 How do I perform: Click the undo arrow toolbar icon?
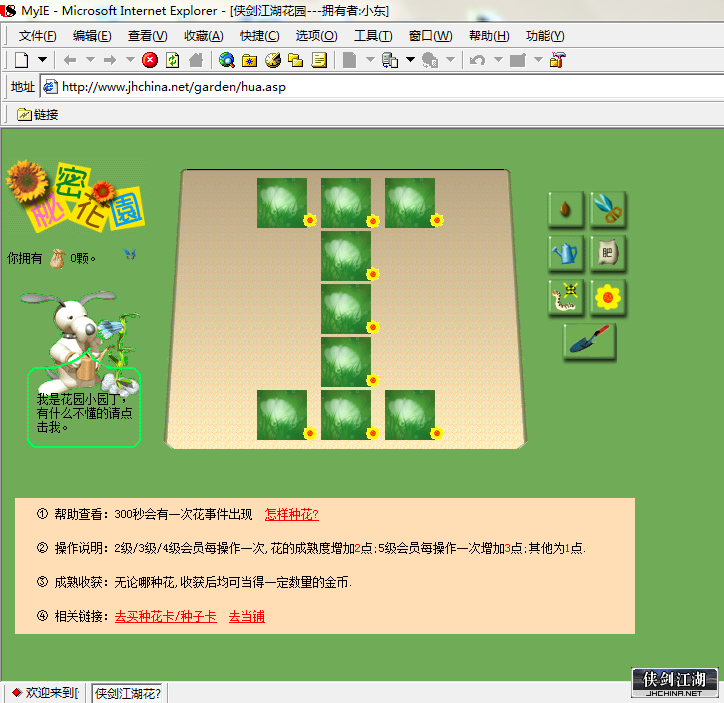click(477, 60)
